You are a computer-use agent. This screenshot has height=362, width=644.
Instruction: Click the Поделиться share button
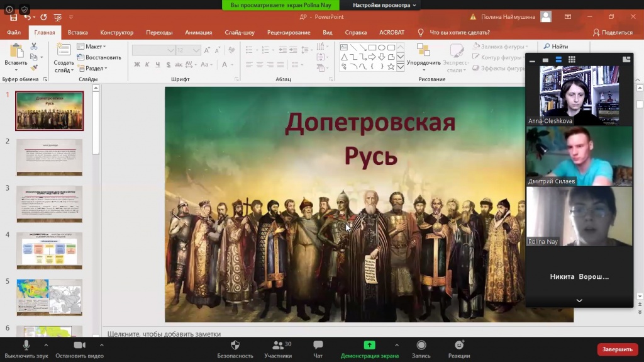(x=613, y=32)
